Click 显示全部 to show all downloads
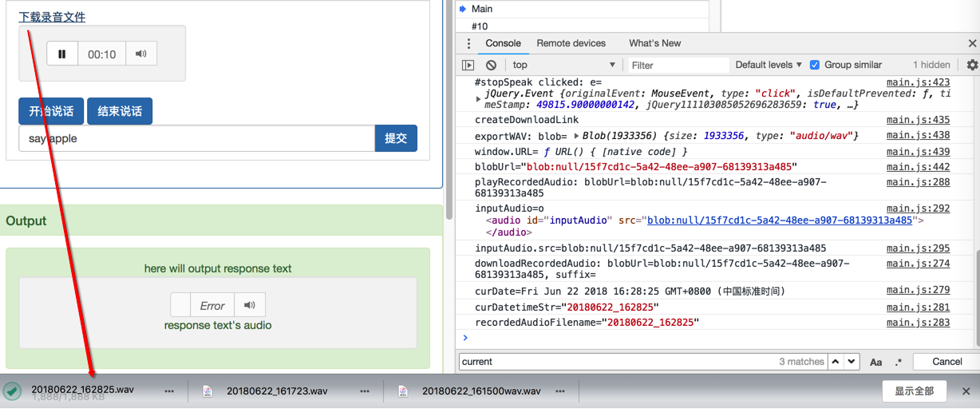The width and height of the screenshot is (980, 409). 914,391
